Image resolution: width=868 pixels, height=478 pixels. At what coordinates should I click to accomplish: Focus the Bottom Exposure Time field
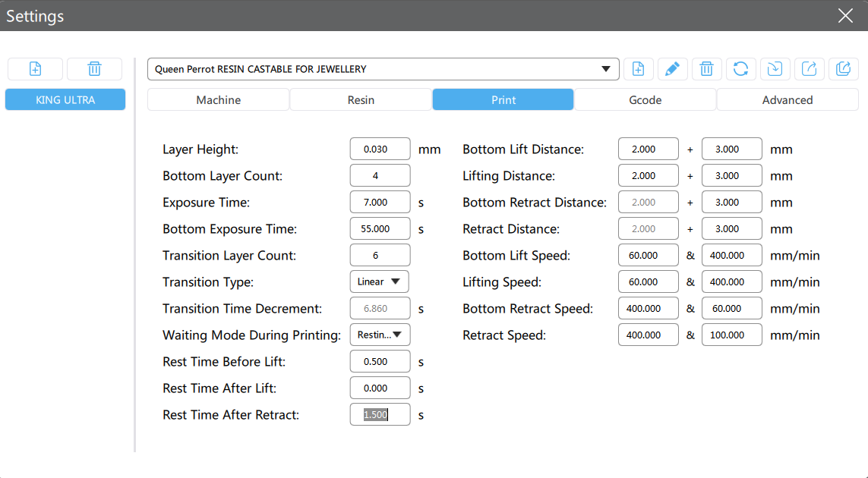pyautogui.click(x=380, y=228)
